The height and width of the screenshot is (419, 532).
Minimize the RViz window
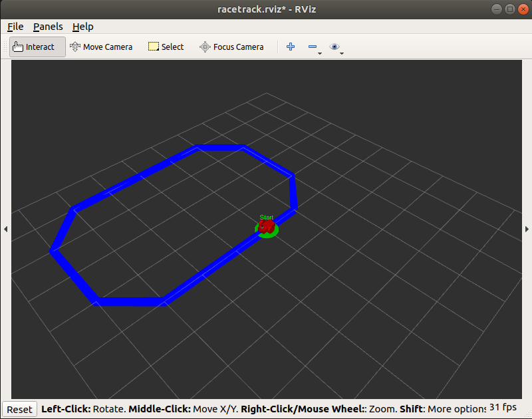click(496, 9)
